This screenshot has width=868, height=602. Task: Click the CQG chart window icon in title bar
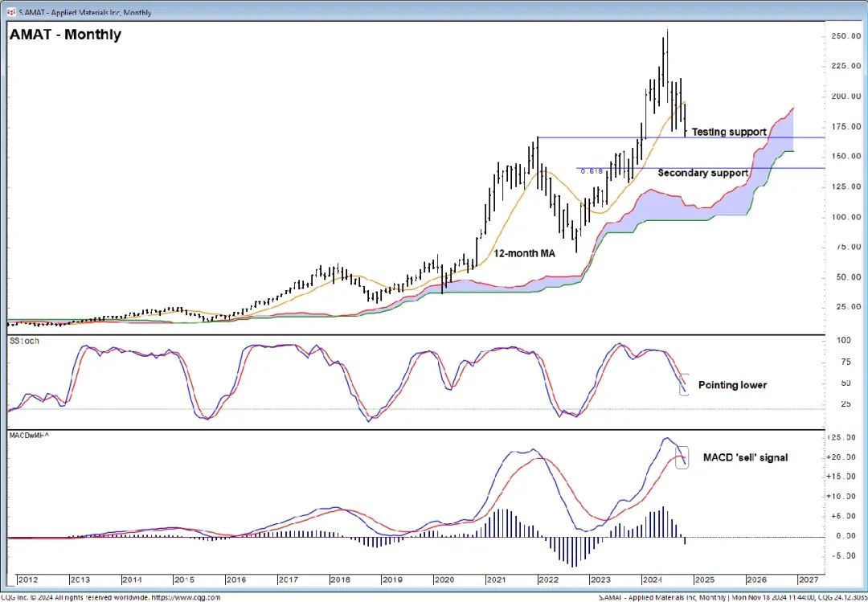click(x=10, y=12)
